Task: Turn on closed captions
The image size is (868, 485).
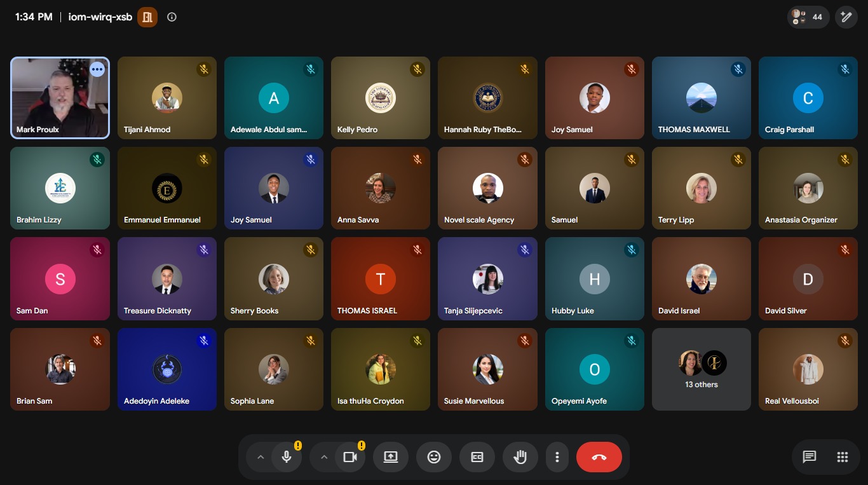Action: [x=477, y=457]
